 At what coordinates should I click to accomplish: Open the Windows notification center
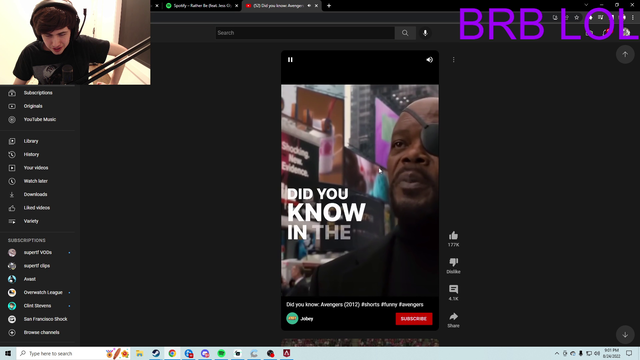pyautogui.click(x=629, y=353)
